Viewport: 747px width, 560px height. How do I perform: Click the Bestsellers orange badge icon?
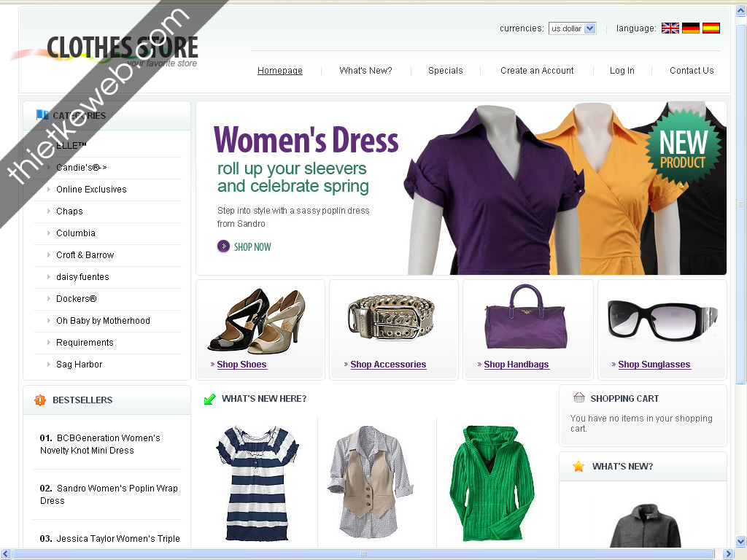(x=40, y=400)
